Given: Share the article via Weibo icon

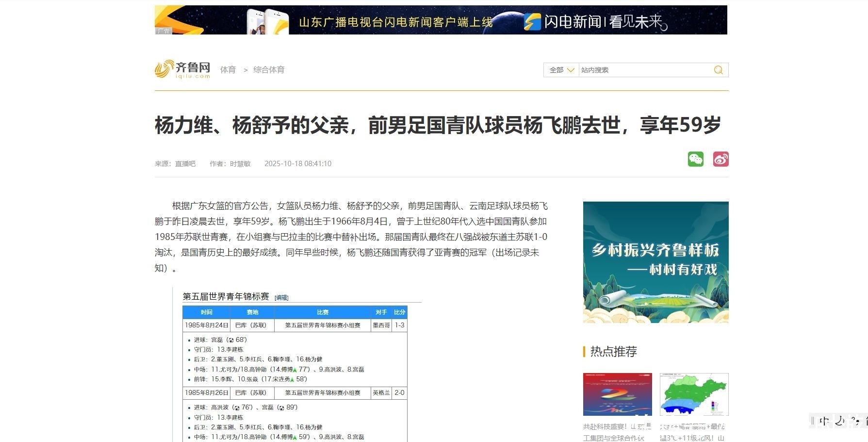Looking at the screenshot, I should [x=721, y=159].
